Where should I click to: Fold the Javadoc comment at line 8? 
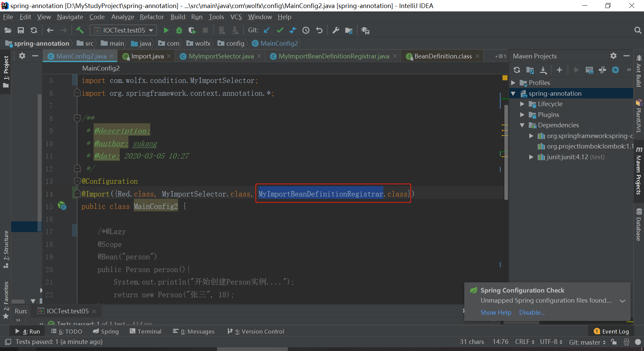tap(77, 118)
